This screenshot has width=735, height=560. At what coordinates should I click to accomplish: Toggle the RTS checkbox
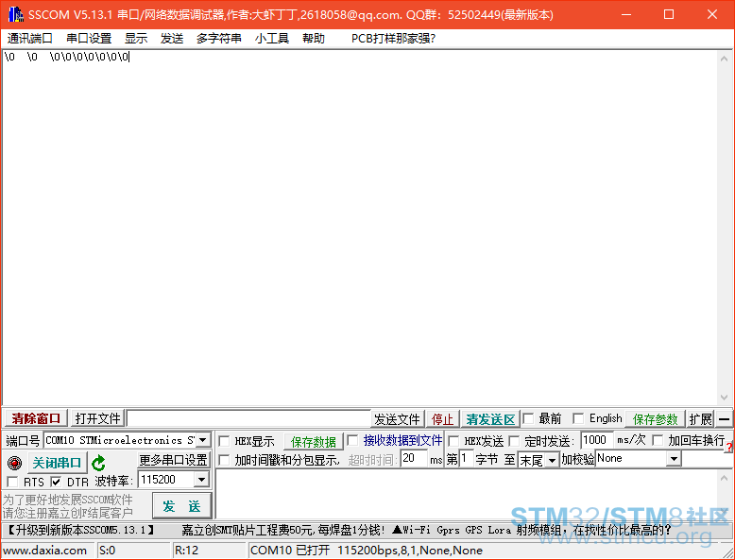[12, 482]
